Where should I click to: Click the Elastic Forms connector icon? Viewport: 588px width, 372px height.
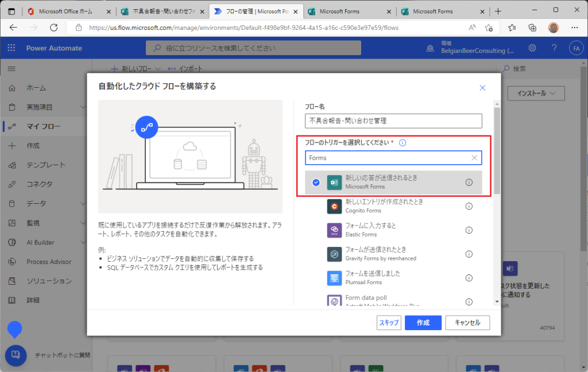click(x=334, y=230)
